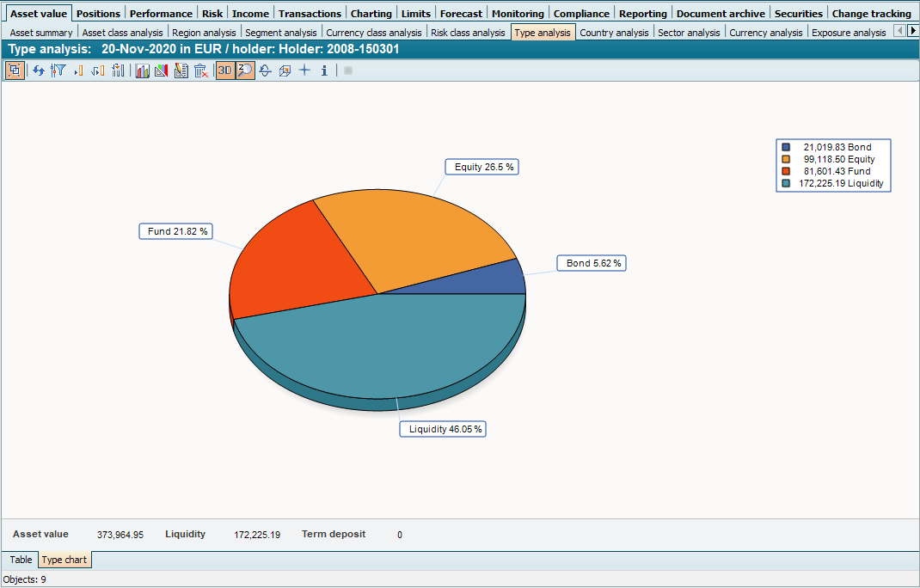Open the filter funnel tool
Screen dimensions: 920x588
pyautogui.click(x=58, y=70)
